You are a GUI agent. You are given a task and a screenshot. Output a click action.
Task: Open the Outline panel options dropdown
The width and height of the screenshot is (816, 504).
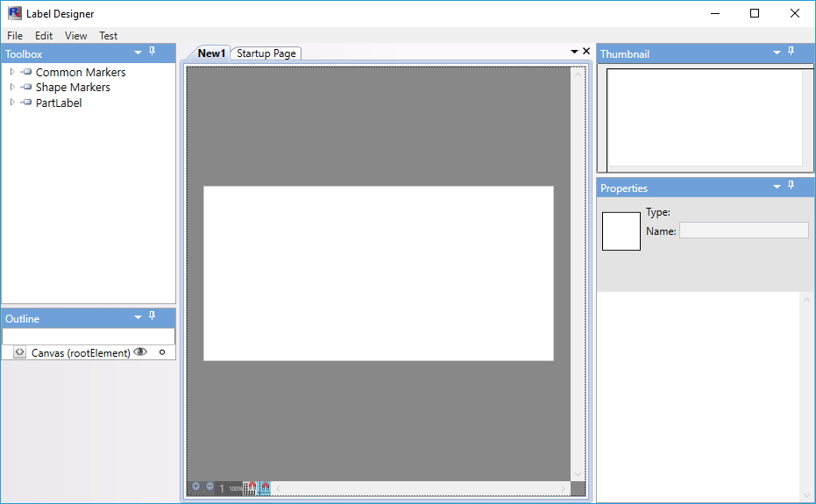click(138, 317)
